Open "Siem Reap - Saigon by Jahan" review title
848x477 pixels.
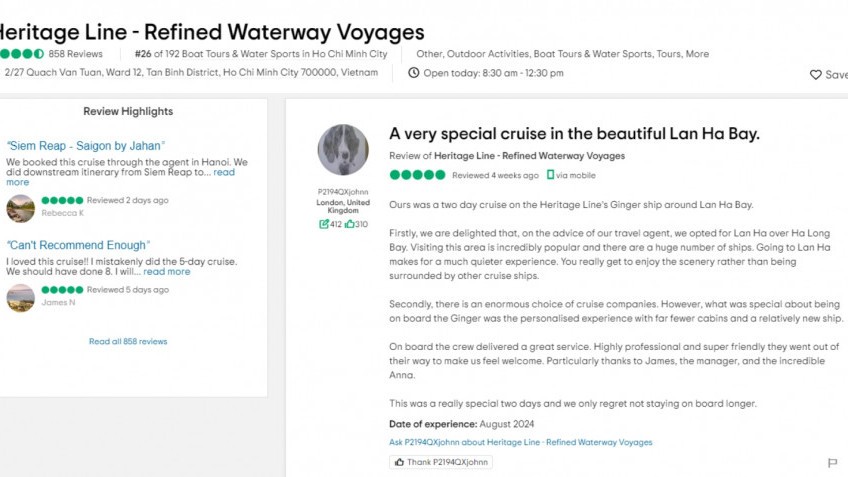pos(86,145)
